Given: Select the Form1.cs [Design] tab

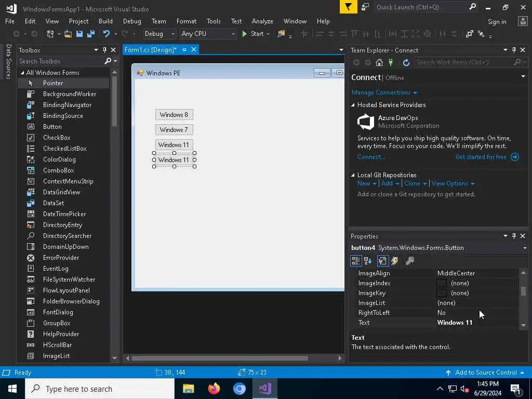Looking at the screenshot, I should click(x=151, y=50).
